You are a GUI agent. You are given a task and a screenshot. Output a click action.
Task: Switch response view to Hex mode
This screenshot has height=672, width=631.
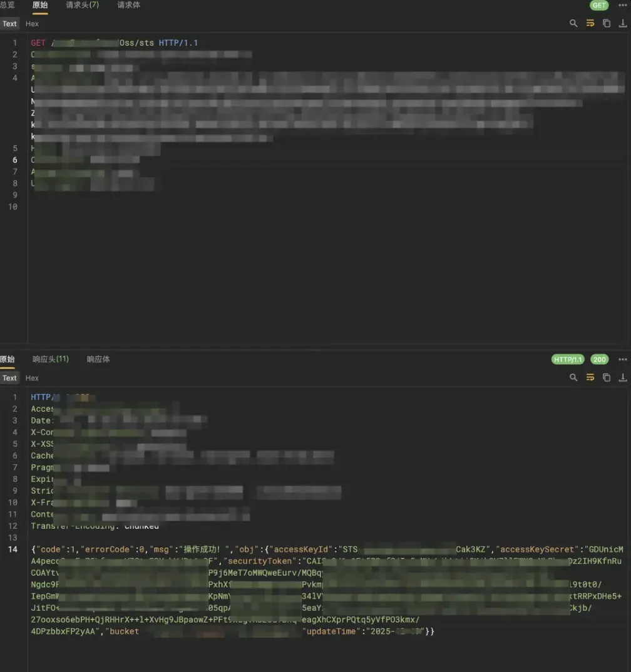point(32,378)
